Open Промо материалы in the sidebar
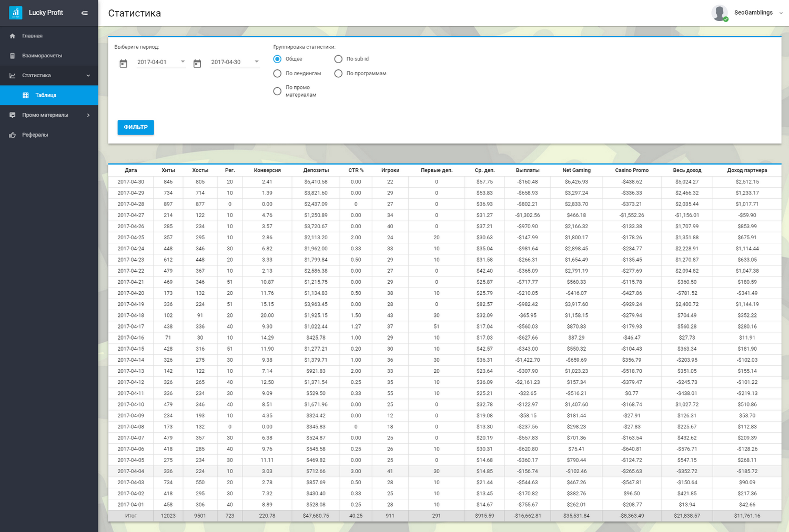Screen dimensions: 789x532 [x=49, y=115]
